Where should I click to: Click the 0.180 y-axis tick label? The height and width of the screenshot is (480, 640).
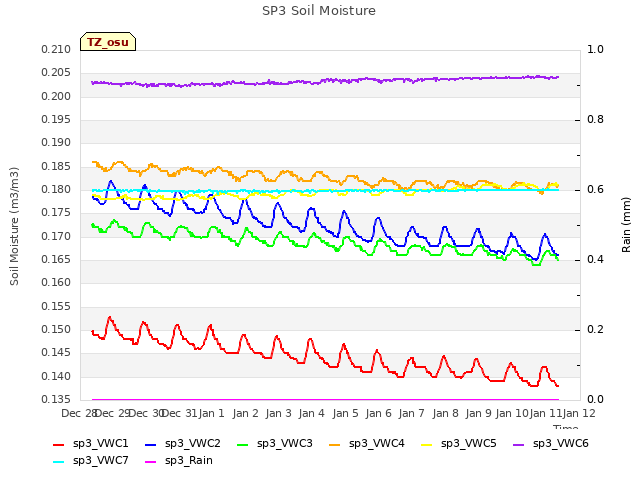click(x=56, y=190)
